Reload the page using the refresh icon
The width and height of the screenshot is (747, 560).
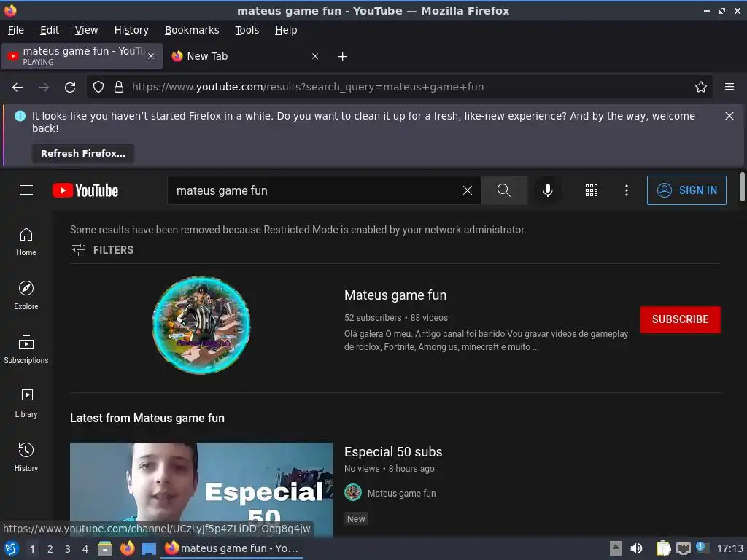click(x=70, y=87)
